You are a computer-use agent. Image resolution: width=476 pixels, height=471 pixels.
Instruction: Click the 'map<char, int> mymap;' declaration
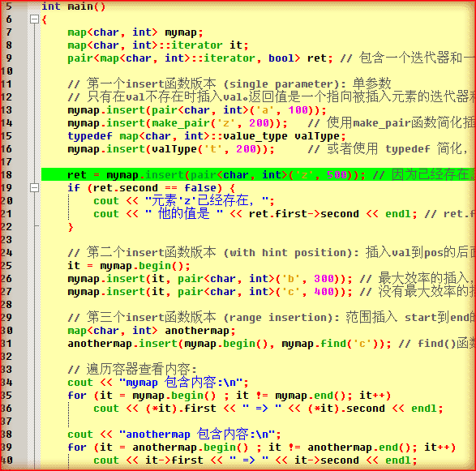135,32
